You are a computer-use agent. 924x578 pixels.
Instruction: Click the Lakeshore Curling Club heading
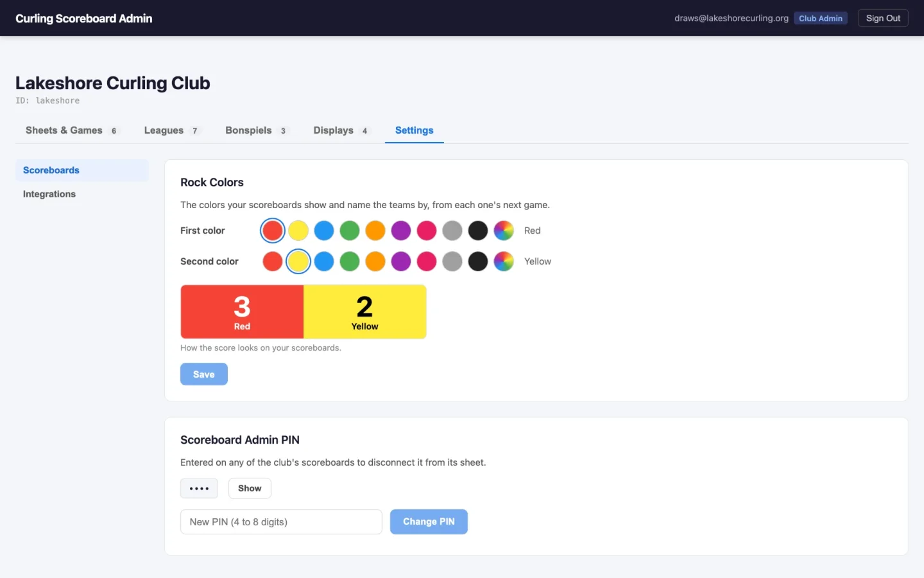tap(113, 83)
